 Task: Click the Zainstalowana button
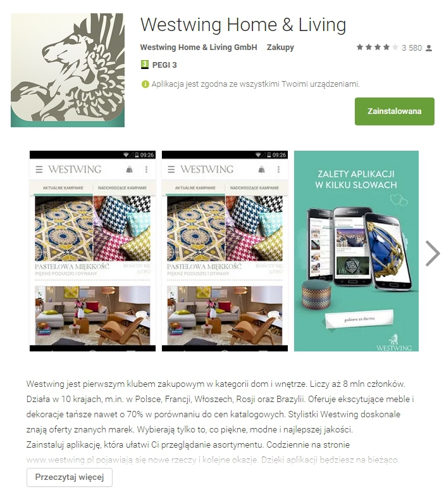point(394,111)
